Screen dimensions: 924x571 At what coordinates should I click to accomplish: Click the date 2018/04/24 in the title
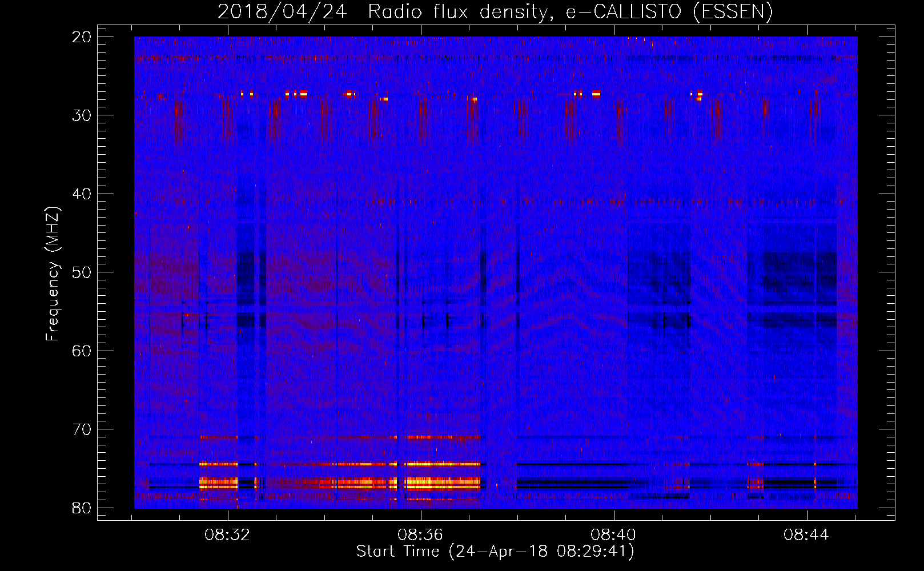coord(282,11)
